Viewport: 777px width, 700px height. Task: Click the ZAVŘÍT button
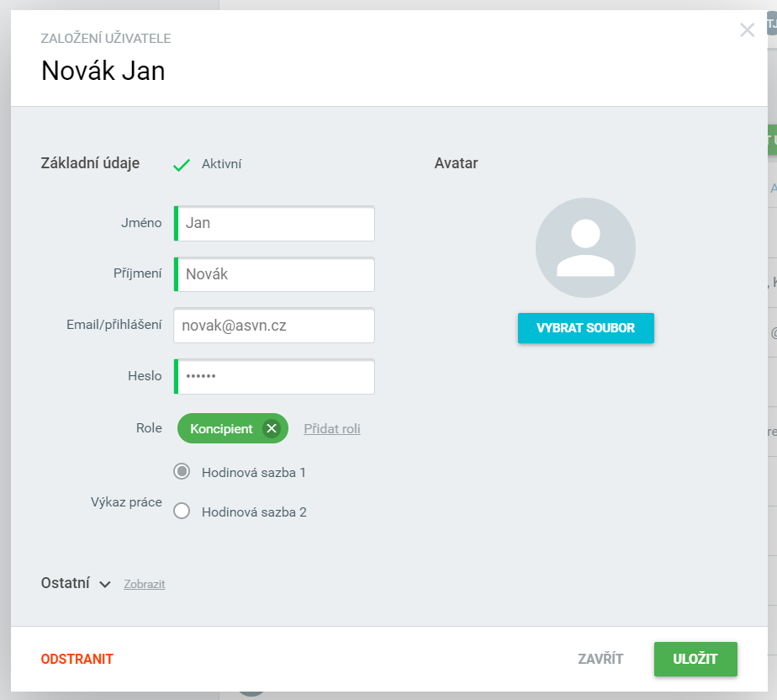point(600,659)
